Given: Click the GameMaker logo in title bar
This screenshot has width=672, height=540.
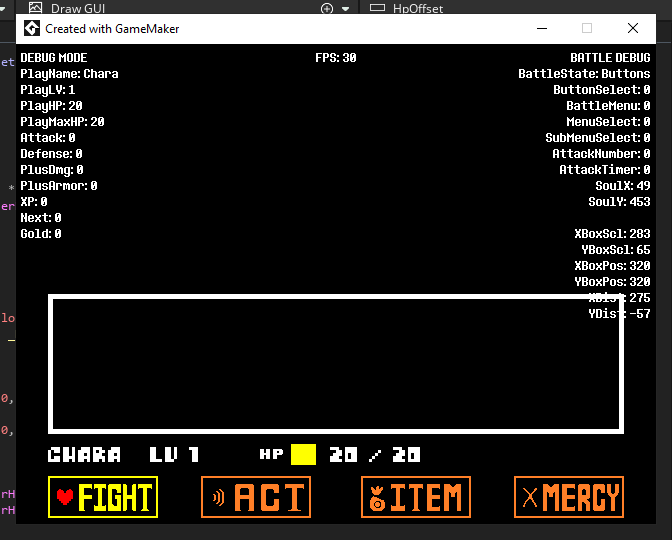Looking at the screenshot, I should pyautogui.click(x=32, y=28).
